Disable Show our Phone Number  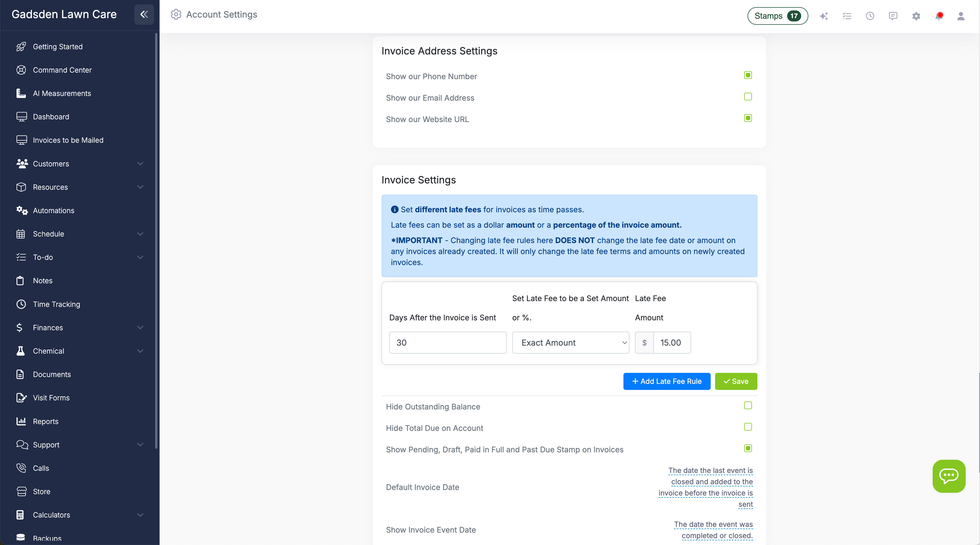[x=748, y=75]
